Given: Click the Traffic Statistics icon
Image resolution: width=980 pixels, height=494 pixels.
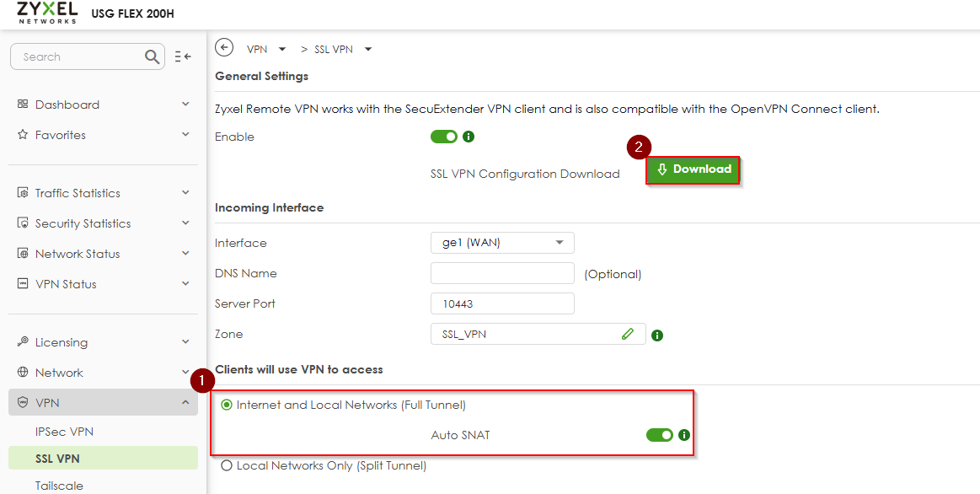Looking at the screenshot, I should 23,193.
